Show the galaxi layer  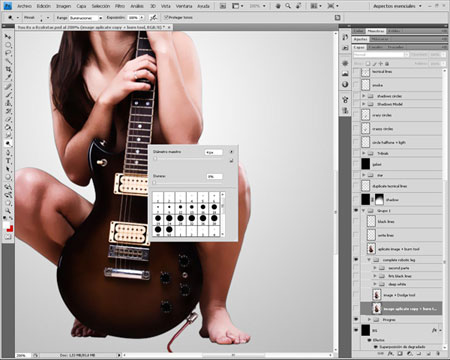[356, 164]
